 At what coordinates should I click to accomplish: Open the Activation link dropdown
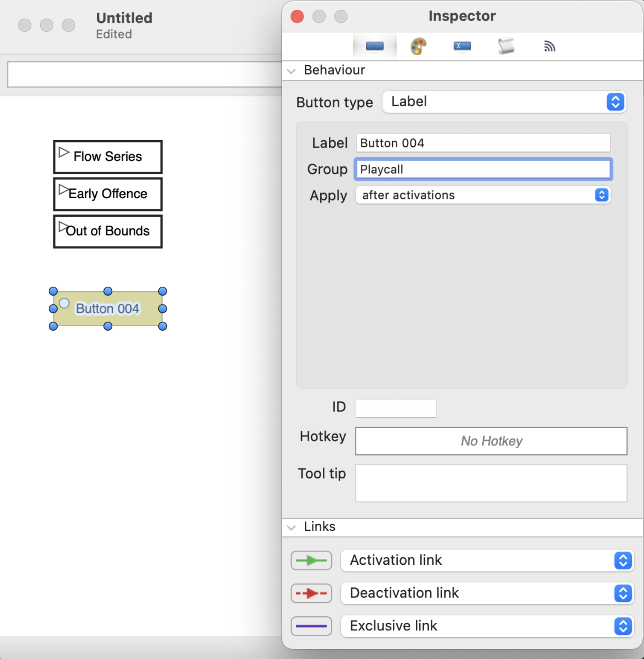tap(623, 560)
